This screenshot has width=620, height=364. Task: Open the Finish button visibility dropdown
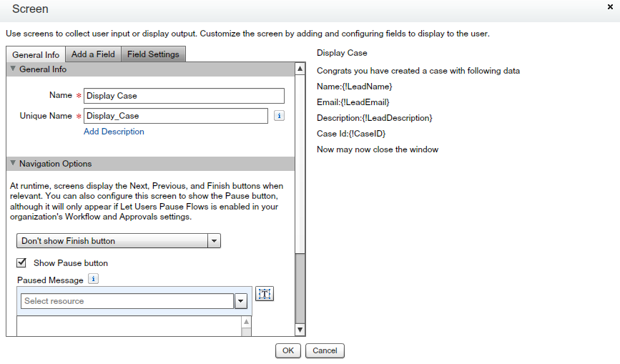(214, 241)
